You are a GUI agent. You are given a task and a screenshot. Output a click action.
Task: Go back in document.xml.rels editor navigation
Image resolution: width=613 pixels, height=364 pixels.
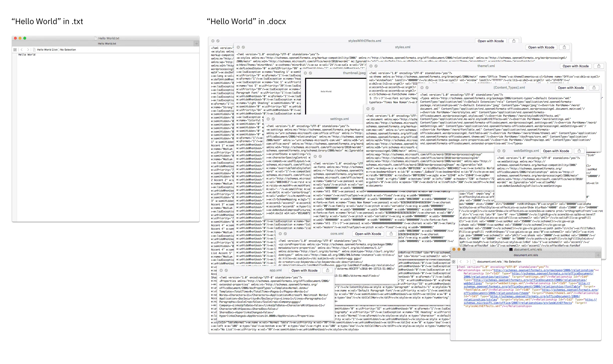(x=461, y=262)
